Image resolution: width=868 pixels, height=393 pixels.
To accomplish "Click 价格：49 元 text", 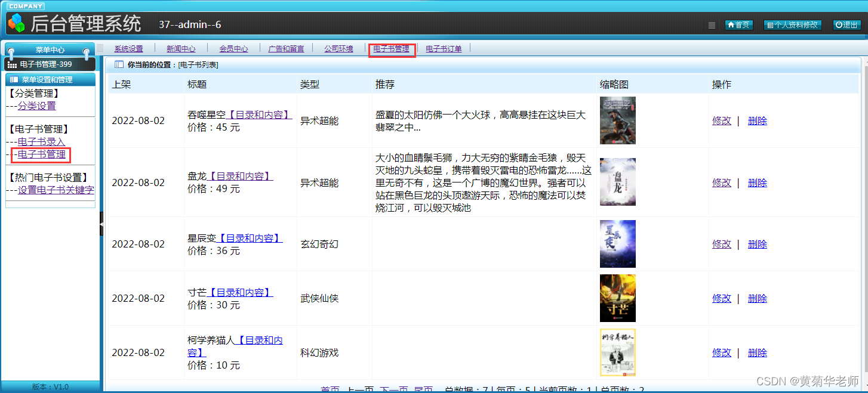I will 214,188.
